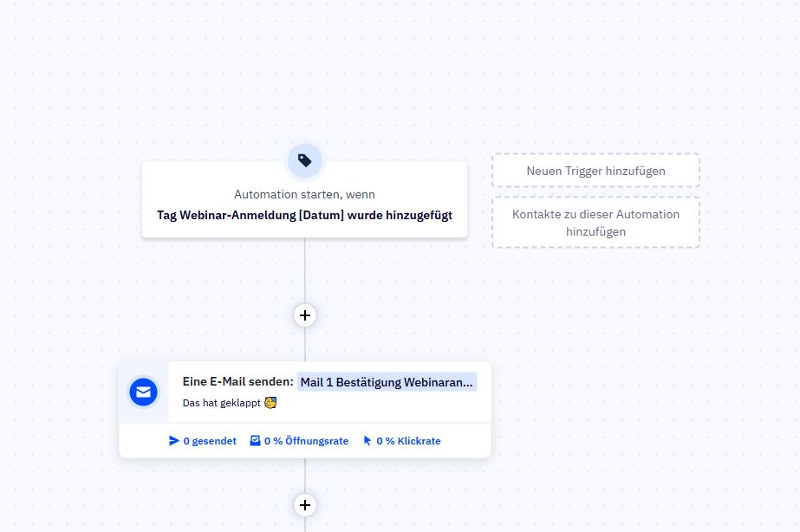Click the connector line directly below the email card
800x532 pixels.
(304, 475)
